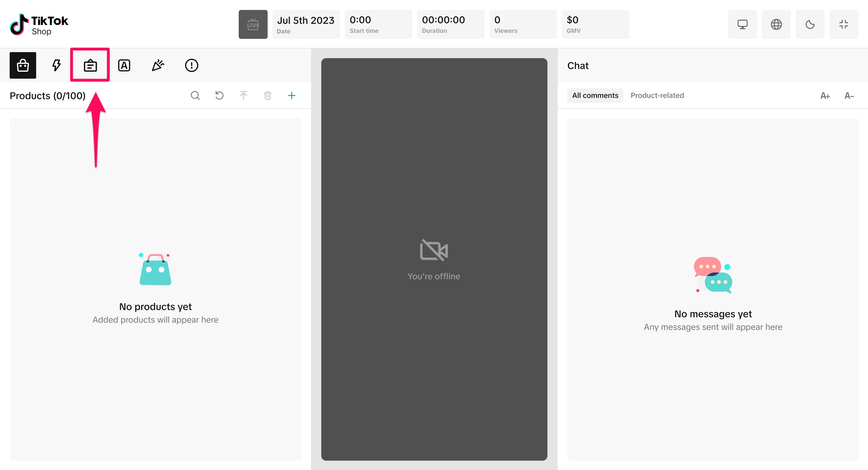Viewport: 868px width, 470px height.
Task: Search products with magnifier icon
Action: pyautogui.click(x=195, y=96)
